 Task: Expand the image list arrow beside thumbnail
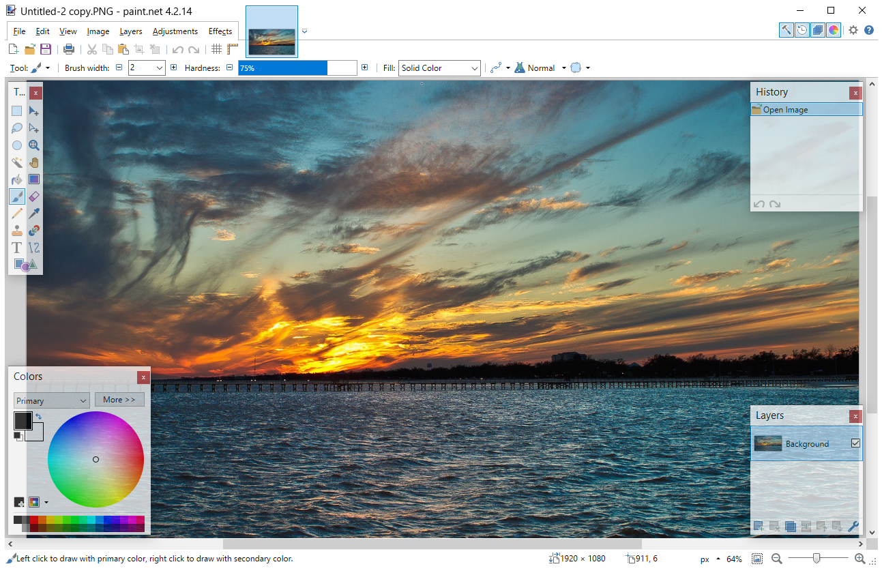click(x=304, y=31)
